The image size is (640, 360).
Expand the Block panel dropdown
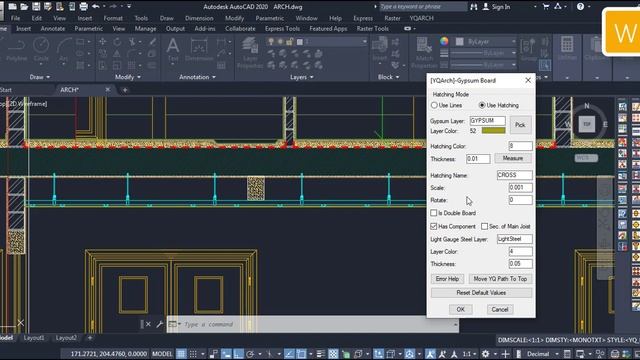click(388, 77)
